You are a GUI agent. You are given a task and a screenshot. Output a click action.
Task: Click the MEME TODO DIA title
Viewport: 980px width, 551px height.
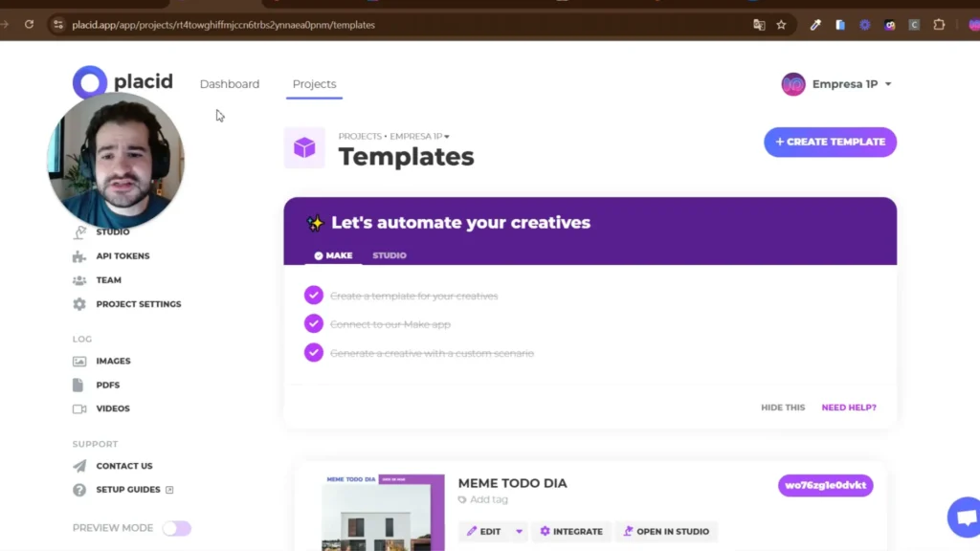tap(513, 483)
